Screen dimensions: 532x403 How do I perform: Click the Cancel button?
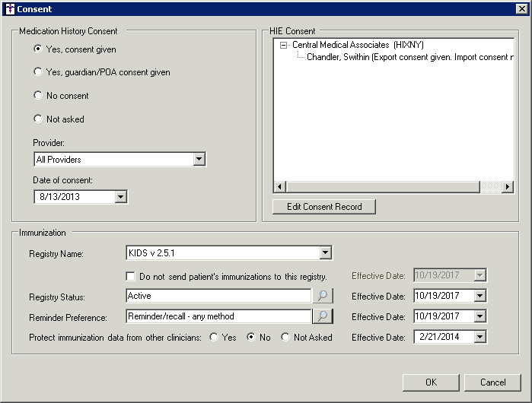[x=493, y=382]
